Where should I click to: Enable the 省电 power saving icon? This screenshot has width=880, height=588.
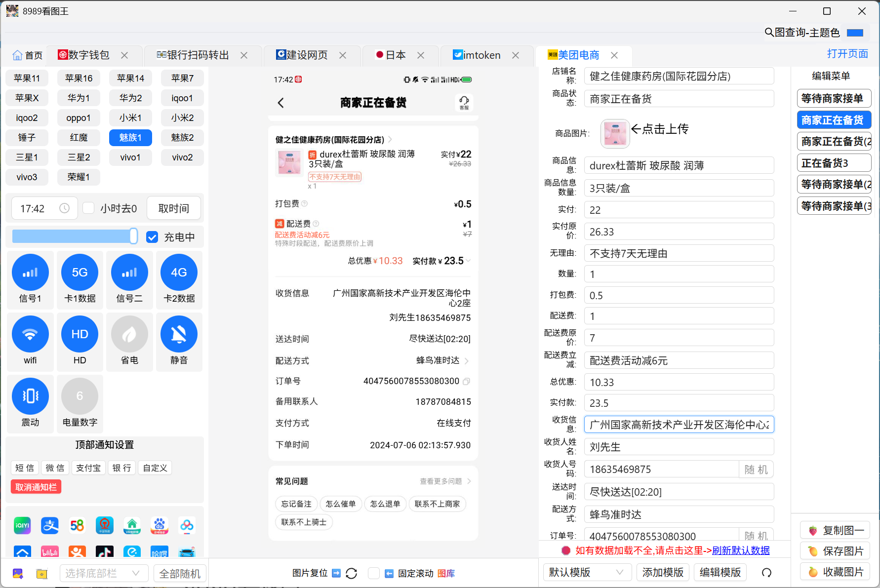129,334
